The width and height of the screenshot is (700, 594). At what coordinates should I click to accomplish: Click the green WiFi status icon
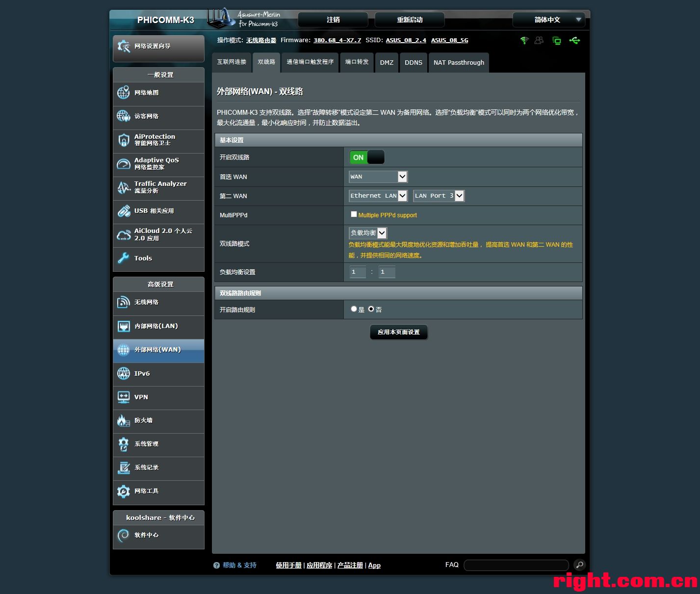click(524, 40)
